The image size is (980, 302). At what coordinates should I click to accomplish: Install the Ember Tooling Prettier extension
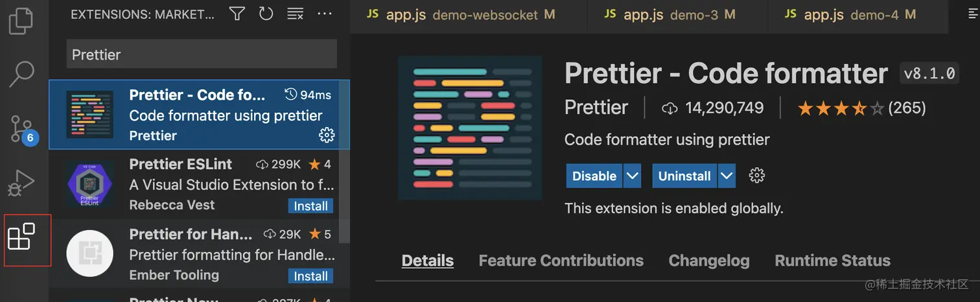pos(311,276)
